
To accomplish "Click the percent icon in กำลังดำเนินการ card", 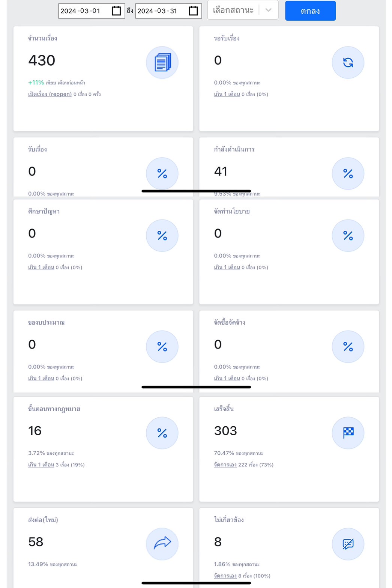I will tap(348, 173).
